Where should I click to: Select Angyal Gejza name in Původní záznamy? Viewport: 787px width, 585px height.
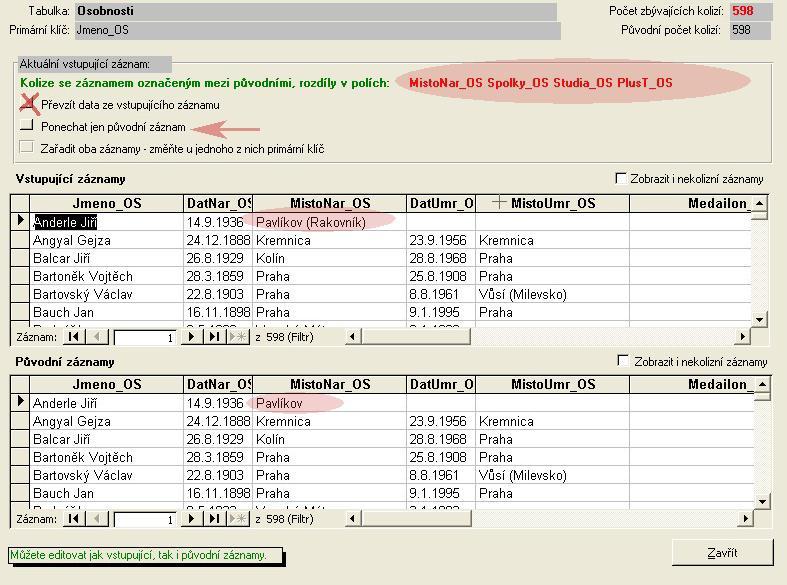click(72, 421)
